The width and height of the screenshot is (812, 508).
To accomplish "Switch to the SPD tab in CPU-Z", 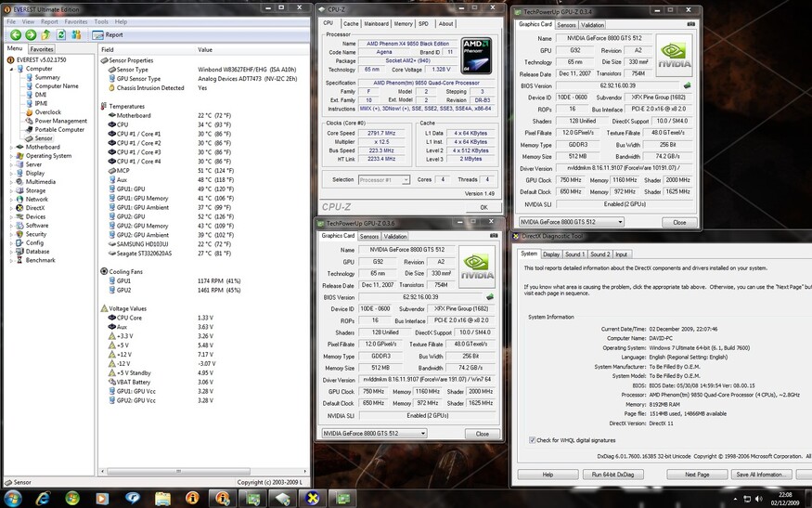I will tap(423, 24).
